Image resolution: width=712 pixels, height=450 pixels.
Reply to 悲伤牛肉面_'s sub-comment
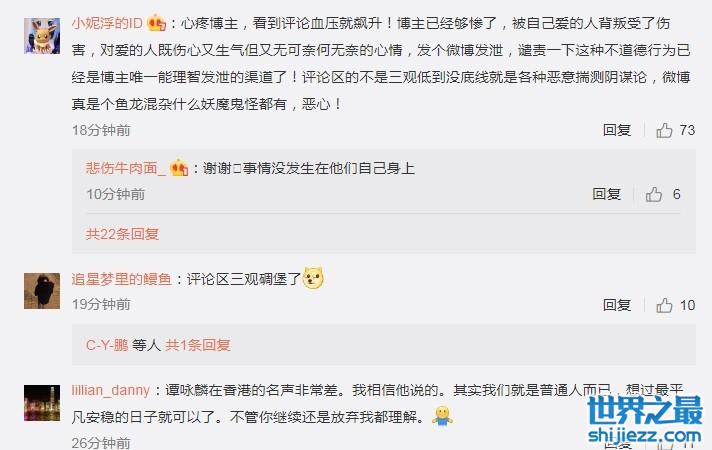(x=606, y=194)
